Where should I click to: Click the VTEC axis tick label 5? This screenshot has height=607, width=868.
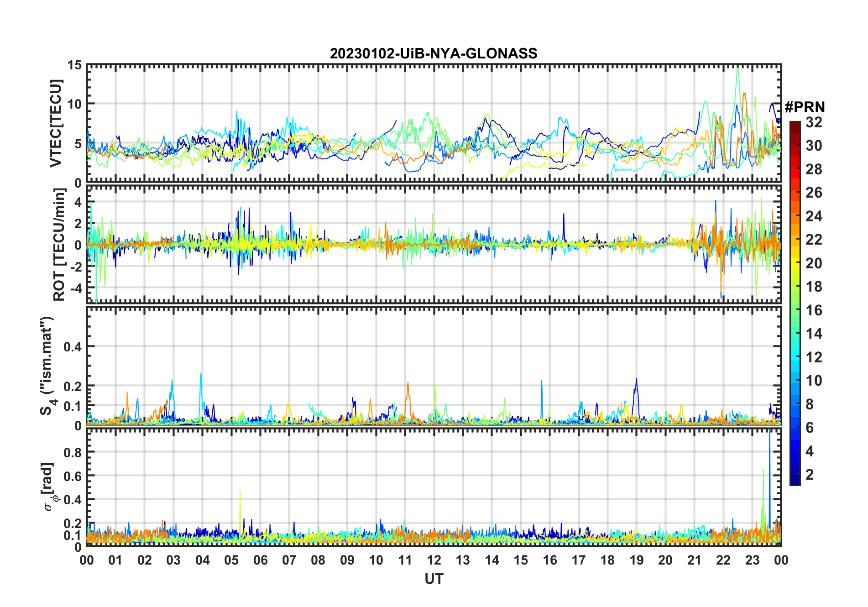pyautogui.click(x=78, y=144)
